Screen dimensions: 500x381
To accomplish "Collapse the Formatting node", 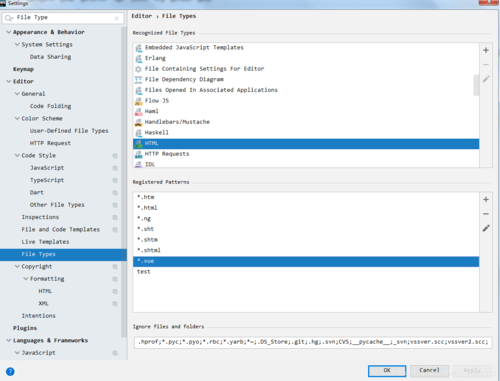I will click(x=26, y=279).
